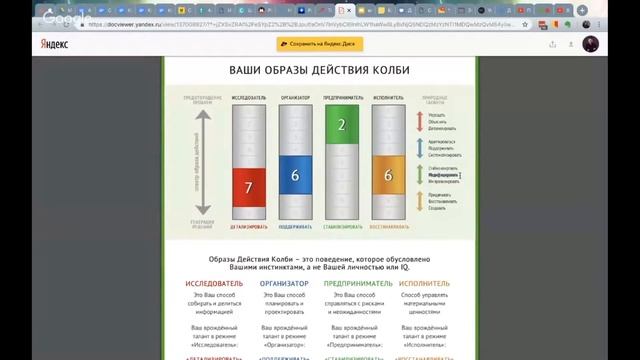Click the red double arrow in legend
The image size is (640, 360).
coord(420,122)
